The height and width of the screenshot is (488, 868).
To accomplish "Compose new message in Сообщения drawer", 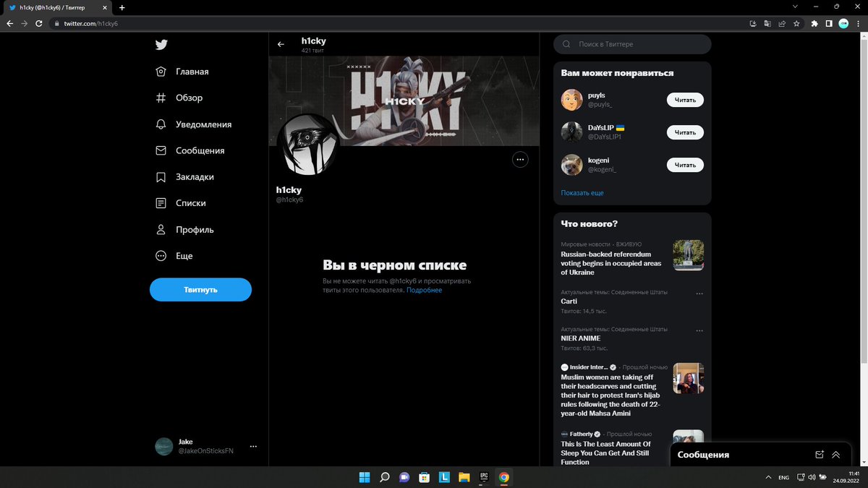I will [x=819, y=455].
